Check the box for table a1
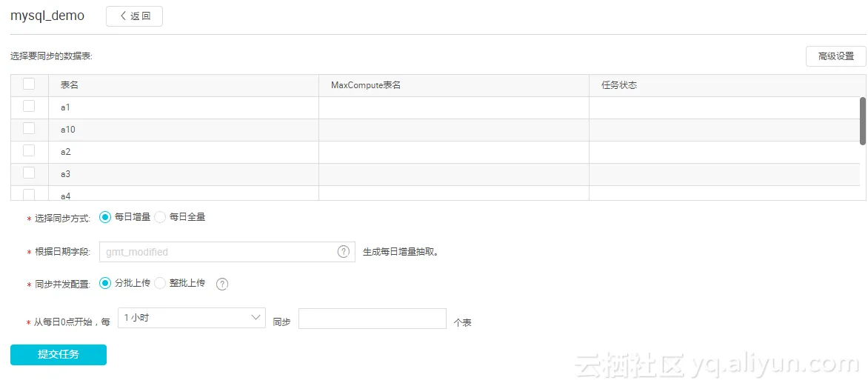 [x=29, y=106]
